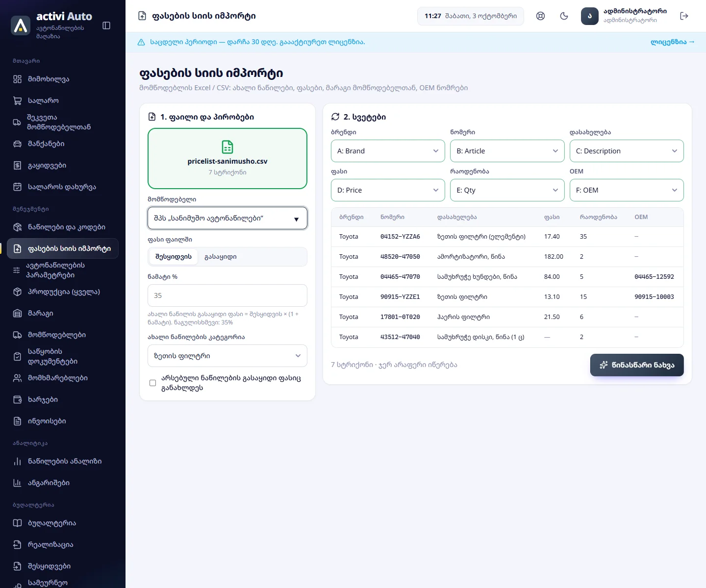Select the შესყიდვის price option
This screenshot has height=588, width=706.
[174, 257]
